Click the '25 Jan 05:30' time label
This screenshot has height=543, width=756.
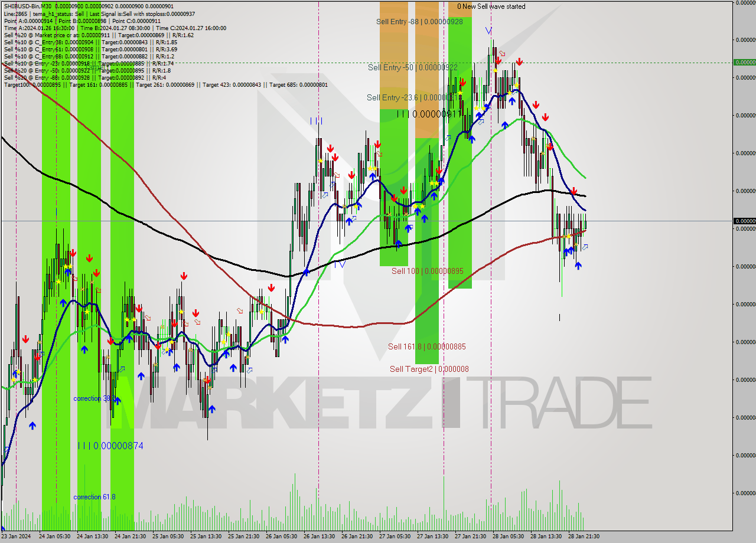click(168, 537)
